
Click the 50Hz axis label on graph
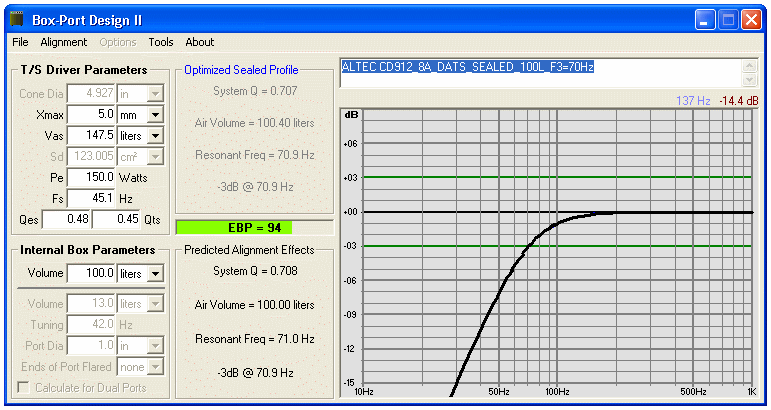(499, 392)
